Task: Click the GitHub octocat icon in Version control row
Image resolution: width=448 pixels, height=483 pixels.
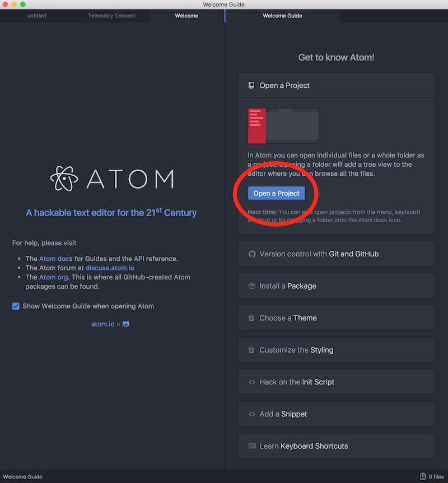Action: [x=252, y=254]
